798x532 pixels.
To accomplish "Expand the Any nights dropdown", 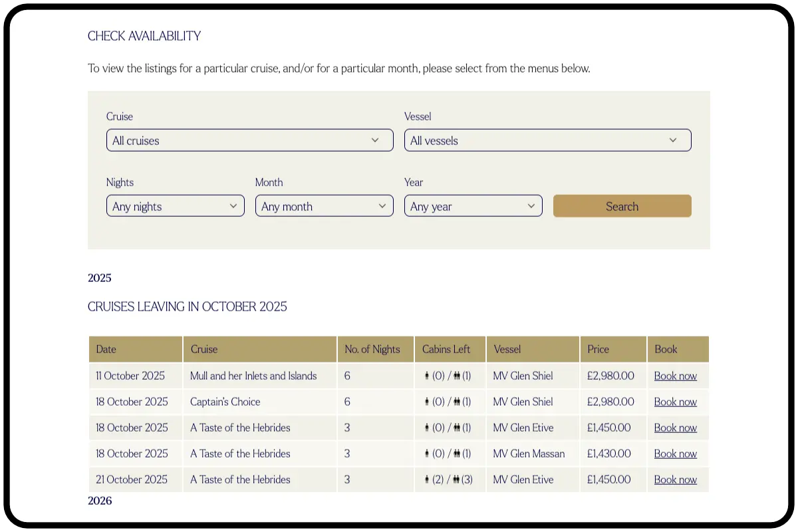I will pyautogui.click(x=175, y=205).
